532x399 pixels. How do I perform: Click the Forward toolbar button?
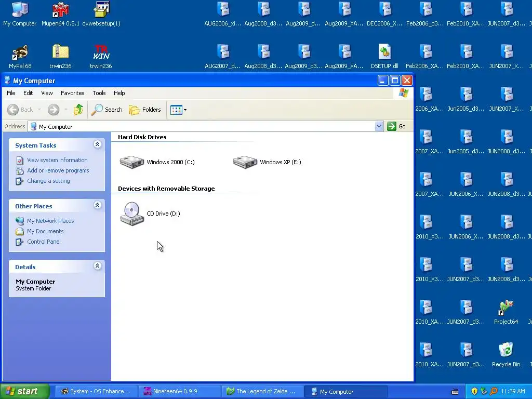click(x=54, y=110)
